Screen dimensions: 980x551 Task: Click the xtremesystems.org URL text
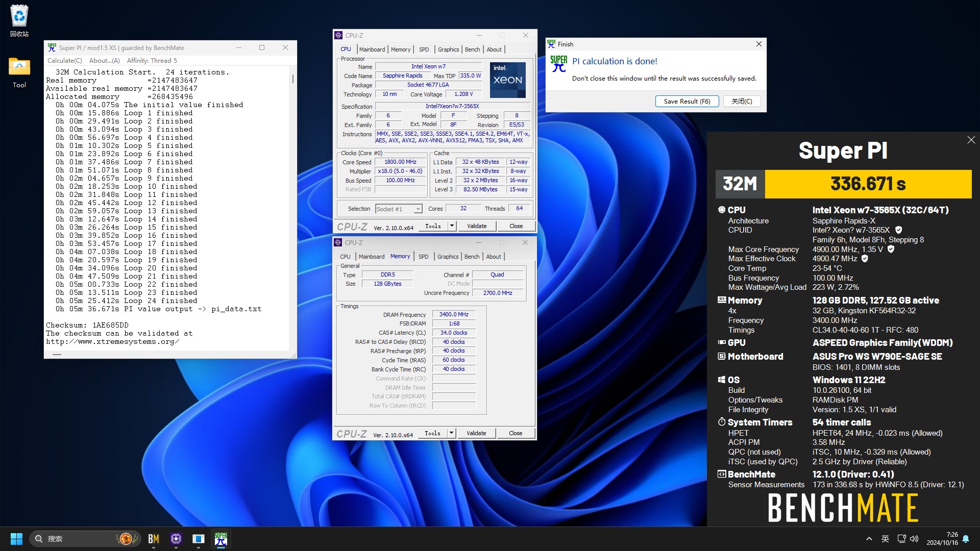coord(113,342)
